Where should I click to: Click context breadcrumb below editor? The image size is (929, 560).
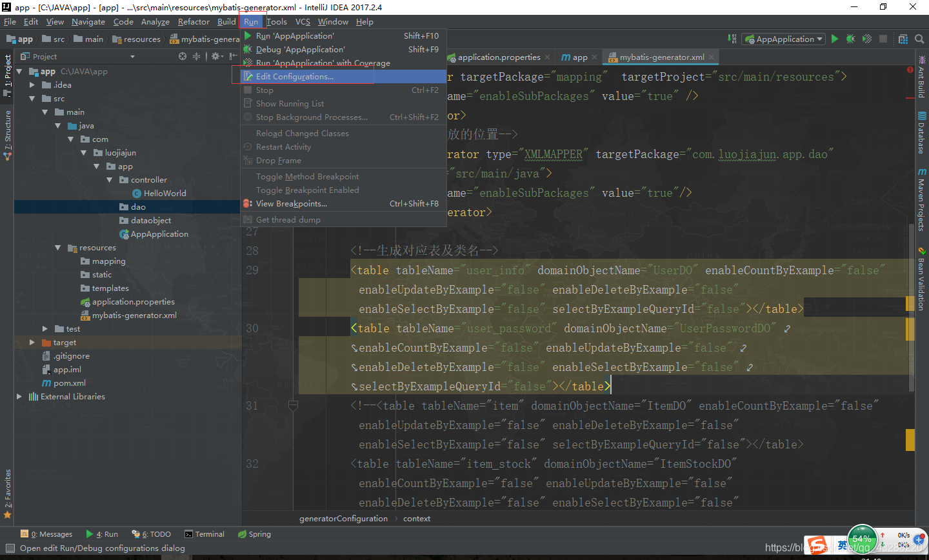(x=417, y=519)
